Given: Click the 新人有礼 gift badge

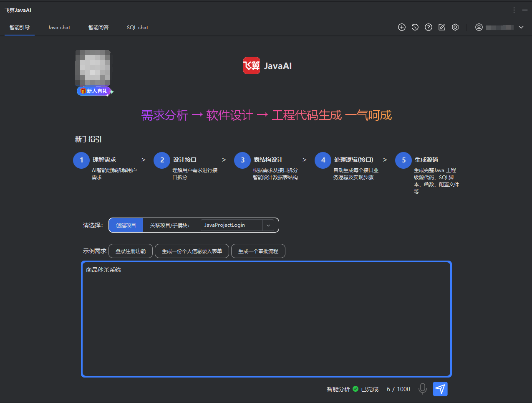Looking at the screenshot, I should (x=94, y=91).
